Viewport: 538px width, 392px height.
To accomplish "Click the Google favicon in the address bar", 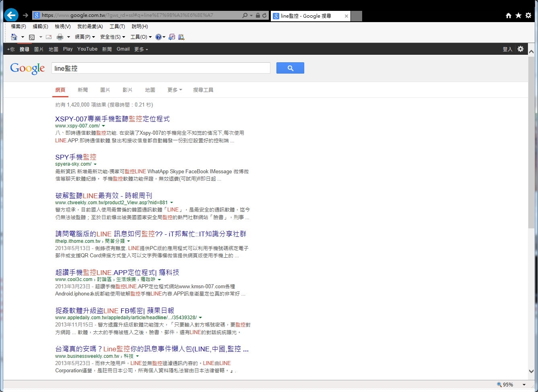I will pyautogui.click(x=37, y=16).
